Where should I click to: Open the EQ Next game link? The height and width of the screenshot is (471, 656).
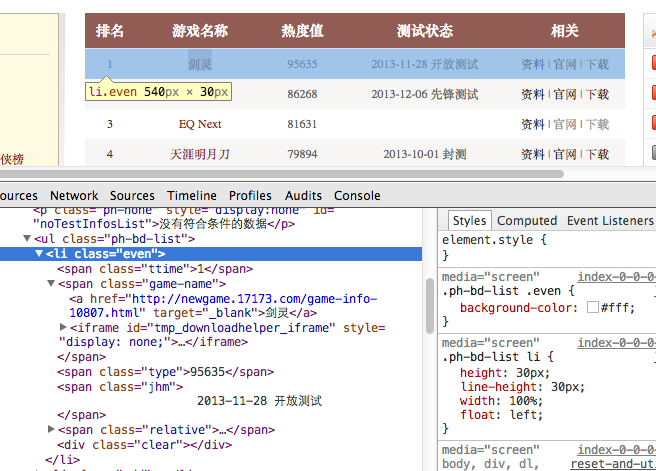[200, 124]
